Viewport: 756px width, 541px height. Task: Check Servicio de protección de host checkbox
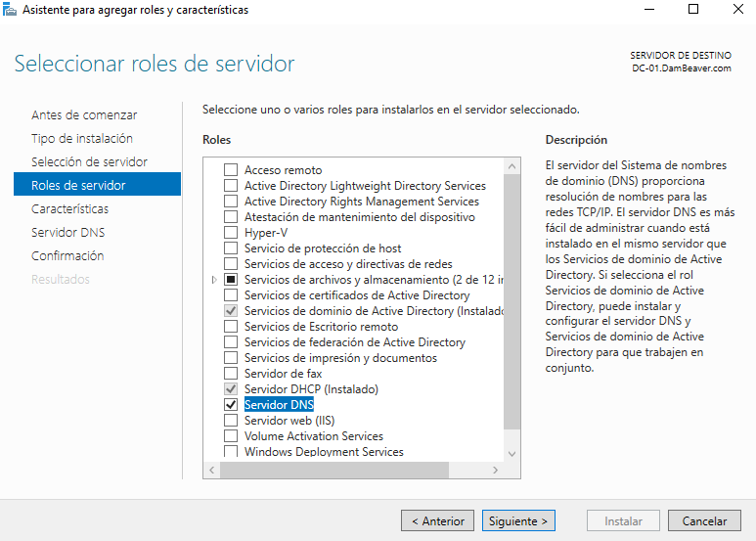(x=231, y=248)
